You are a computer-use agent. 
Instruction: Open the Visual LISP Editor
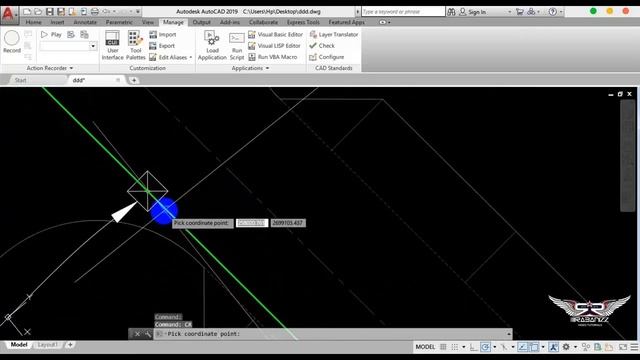[x=274, y=46]
